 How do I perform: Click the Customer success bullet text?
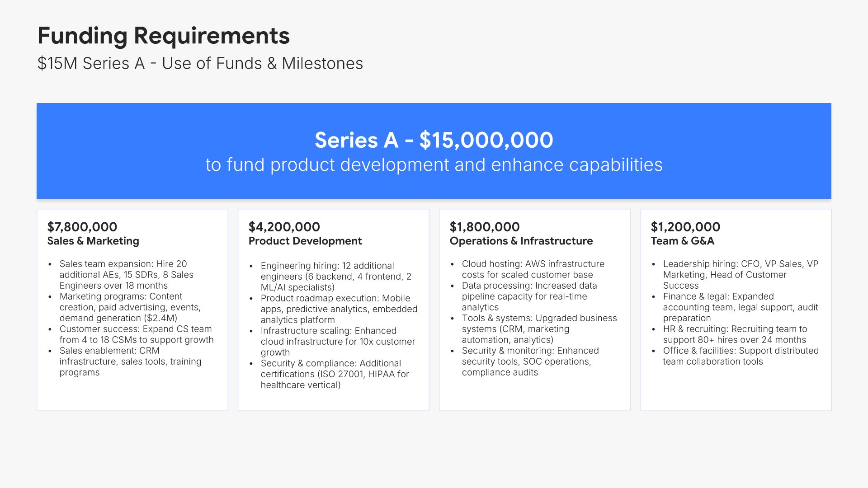click(x=136, y=334)
